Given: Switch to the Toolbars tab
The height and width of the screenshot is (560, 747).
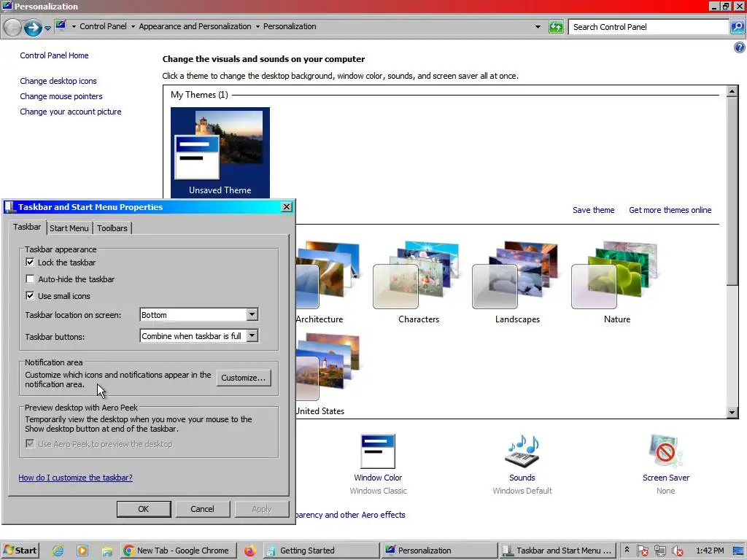Looking at the screenshot, I should point(112,228).
